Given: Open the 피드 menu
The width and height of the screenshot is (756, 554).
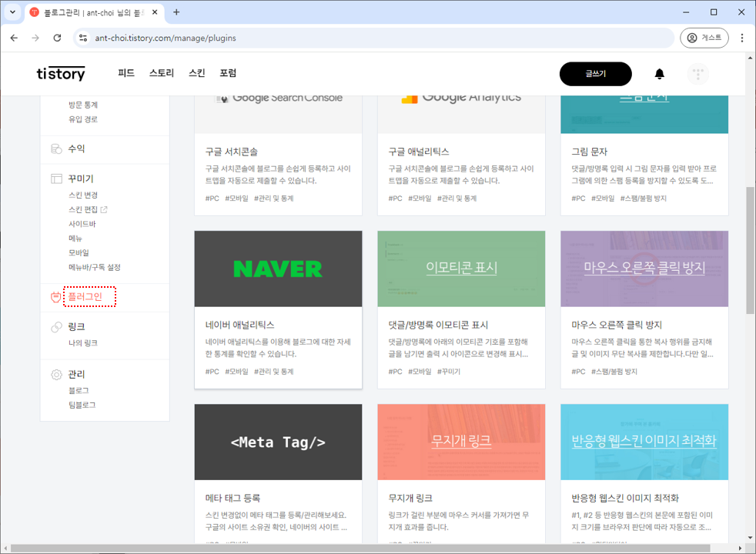Looking at the screenshot, I should point(126,73).
